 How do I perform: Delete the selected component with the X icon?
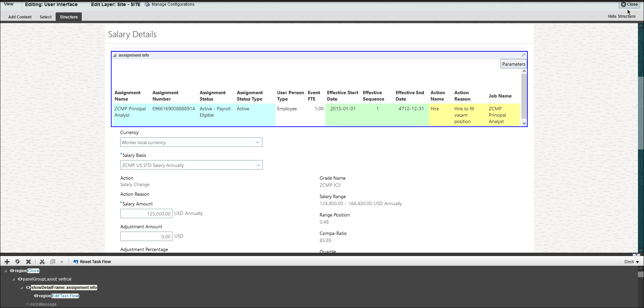[28, 262]
